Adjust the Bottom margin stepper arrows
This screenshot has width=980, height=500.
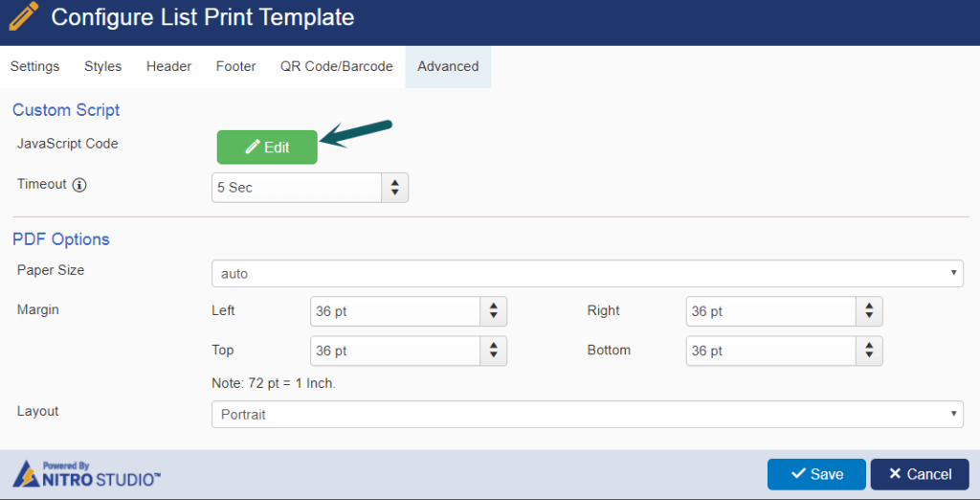coord(869,351)
